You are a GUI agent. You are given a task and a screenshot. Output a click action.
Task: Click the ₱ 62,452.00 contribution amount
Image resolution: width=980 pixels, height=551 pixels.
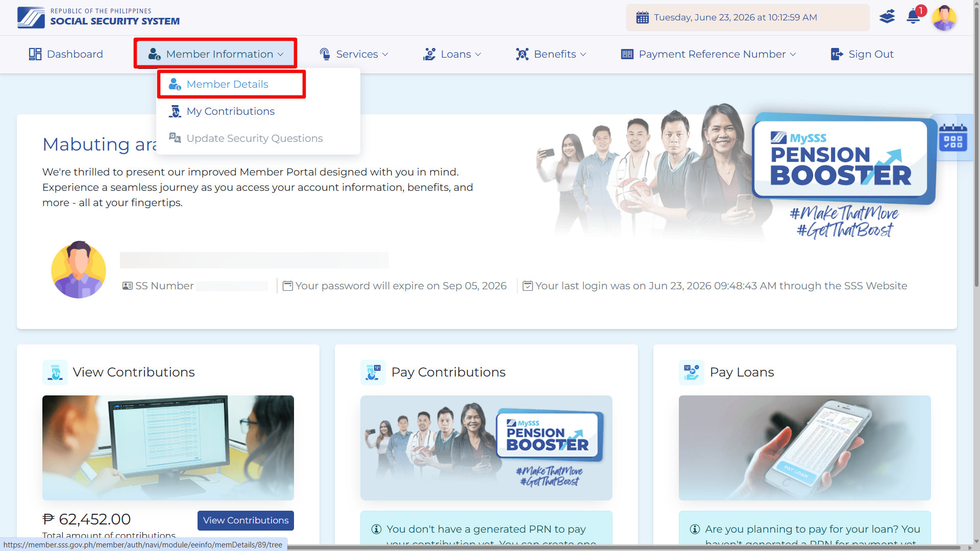coord(87,519)
